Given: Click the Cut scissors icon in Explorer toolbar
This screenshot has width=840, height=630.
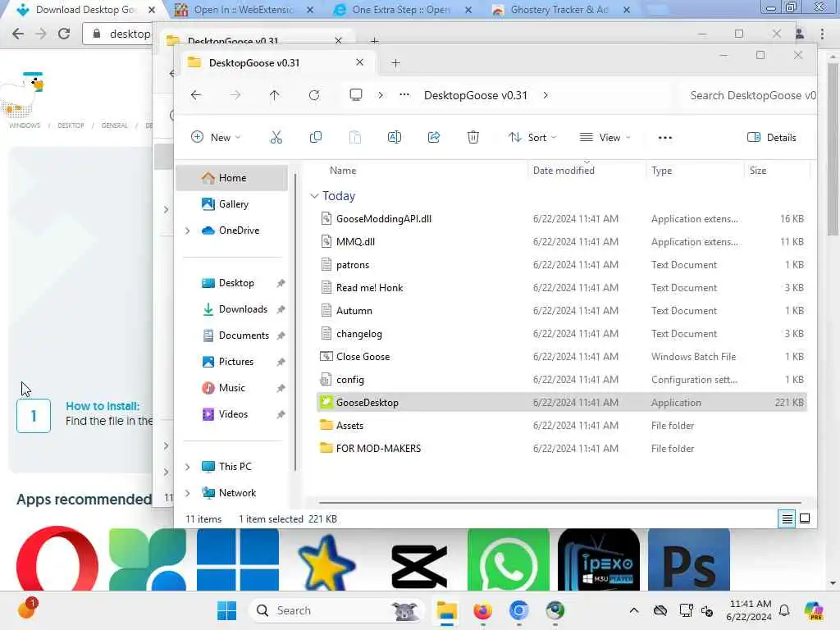Looking at the screenshot, I should tap(276, 138).
